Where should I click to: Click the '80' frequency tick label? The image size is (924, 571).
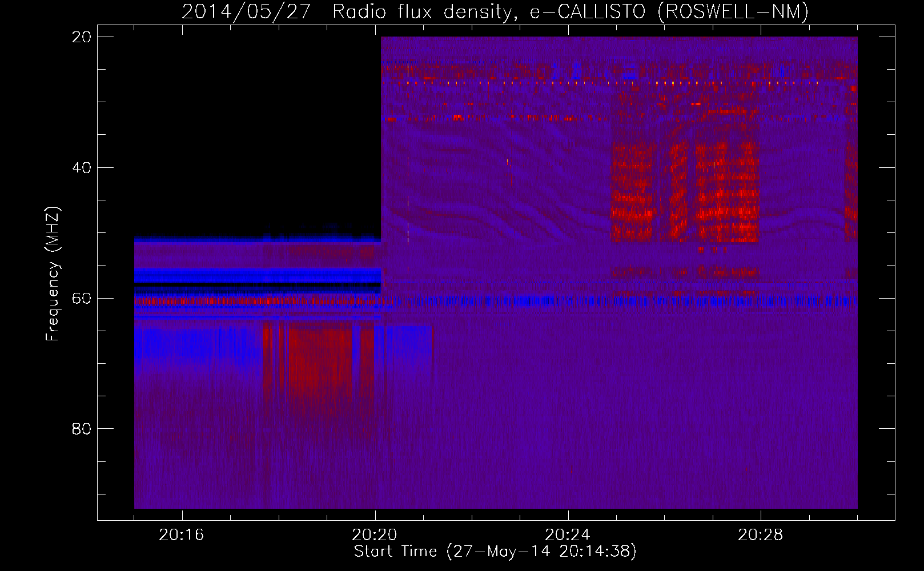point(82,428)
